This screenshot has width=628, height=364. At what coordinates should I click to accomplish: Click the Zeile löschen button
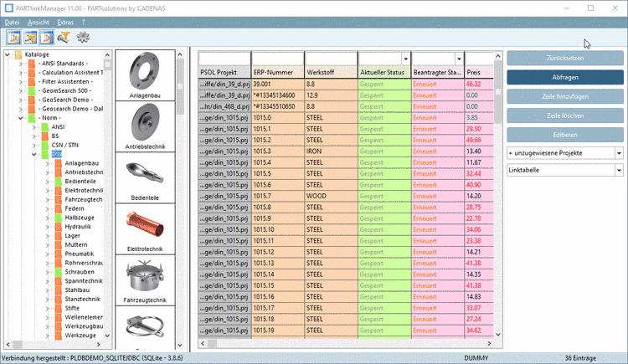coord(565,115)
